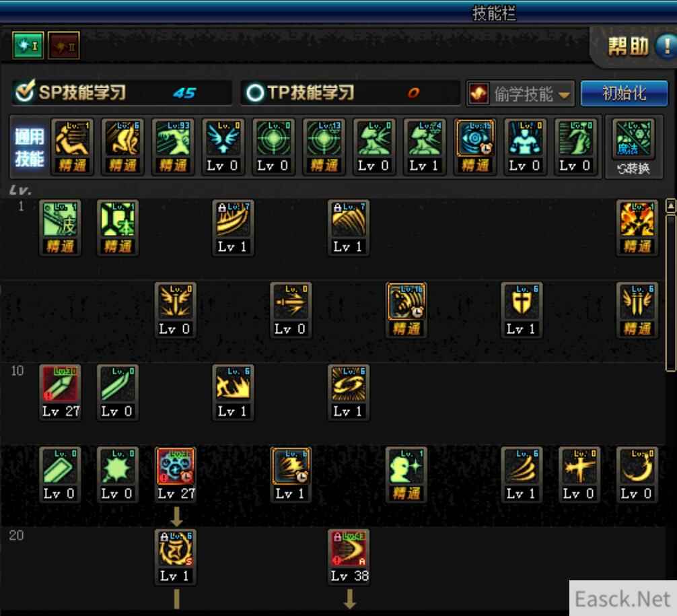
Task: Click the golden crescent moon Lv 0 skill
Action: click(637, 467)
